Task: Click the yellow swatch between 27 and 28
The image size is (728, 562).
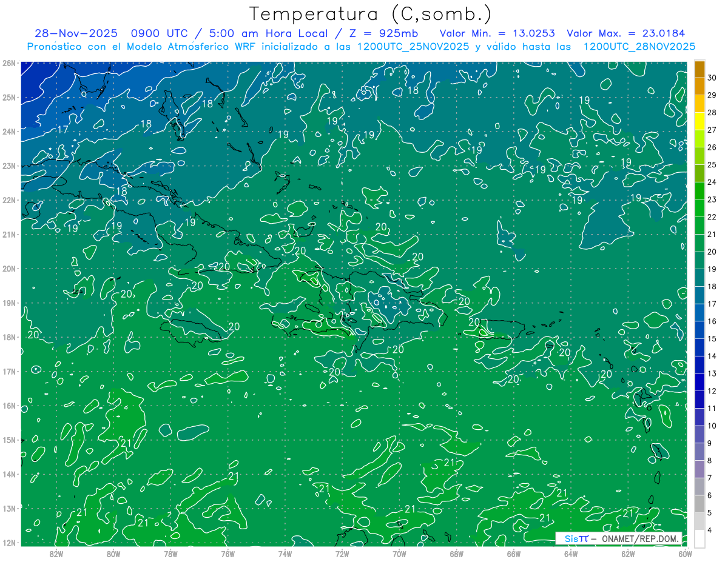Action: pos(699,121)
